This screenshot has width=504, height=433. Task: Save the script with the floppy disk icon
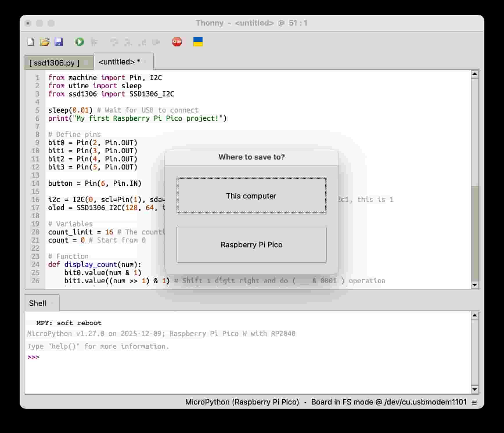click(59, 42)
